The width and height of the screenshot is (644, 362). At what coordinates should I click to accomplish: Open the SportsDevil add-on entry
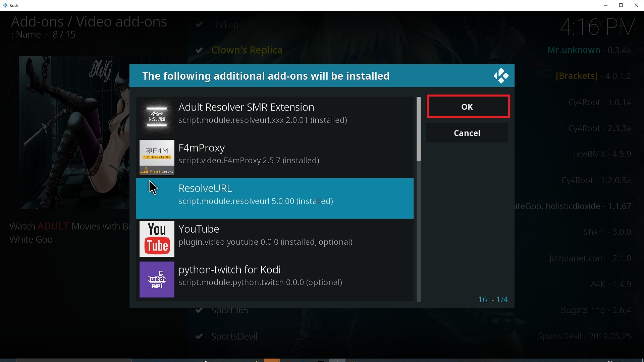click(234, 336)
